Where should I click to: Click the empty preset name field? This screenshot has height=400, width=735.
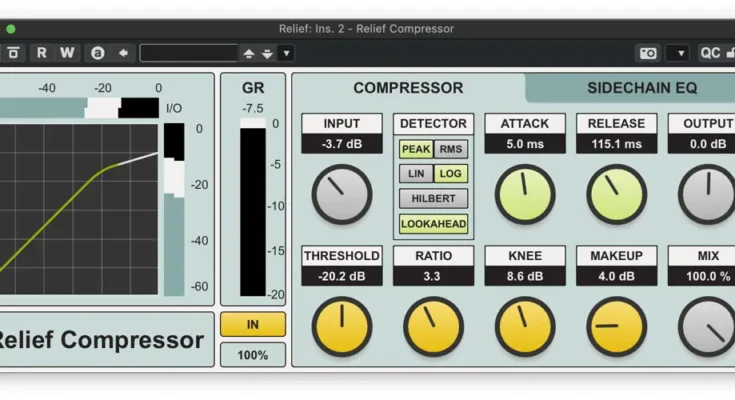[x=188, y=53]
